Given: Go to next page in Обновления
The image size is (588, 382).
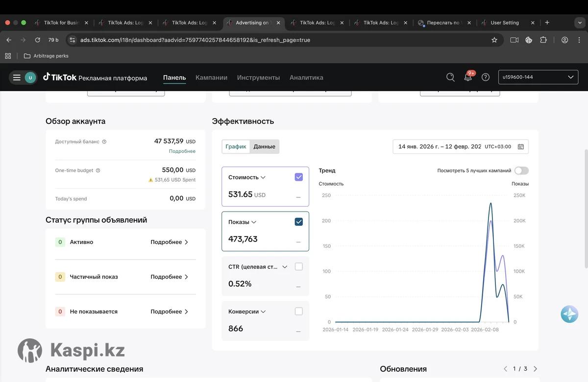Looking at the screenshot, I should (535, 369).
